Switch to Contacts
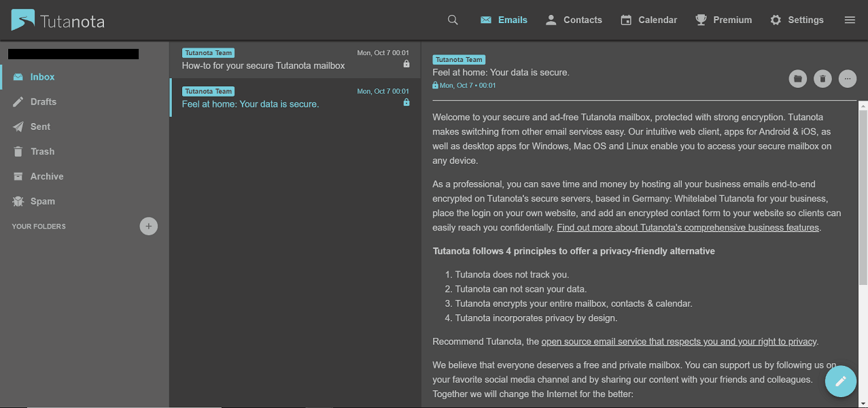Screen dimensions: 868x408 [574, 20]
